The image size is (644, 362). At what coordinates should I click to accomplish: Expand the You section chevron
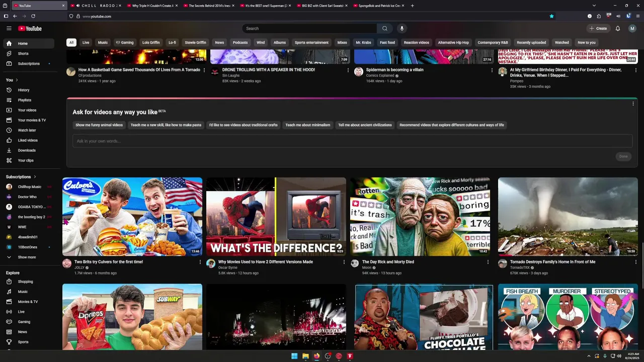[x=17, y=80]
